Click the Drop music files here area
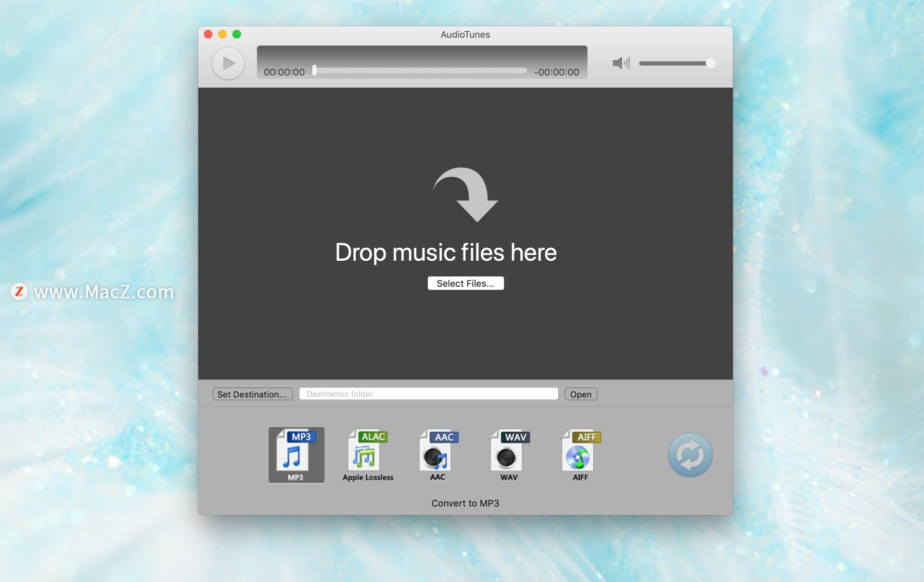 (x=446, y=252)
